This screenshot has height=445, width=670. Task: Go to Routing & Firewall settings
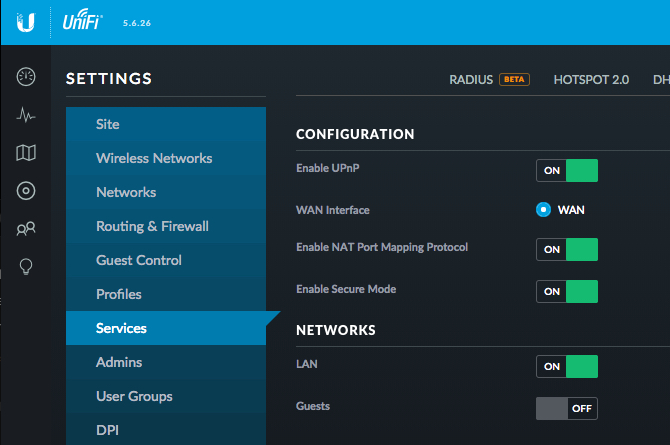(152, 226)
